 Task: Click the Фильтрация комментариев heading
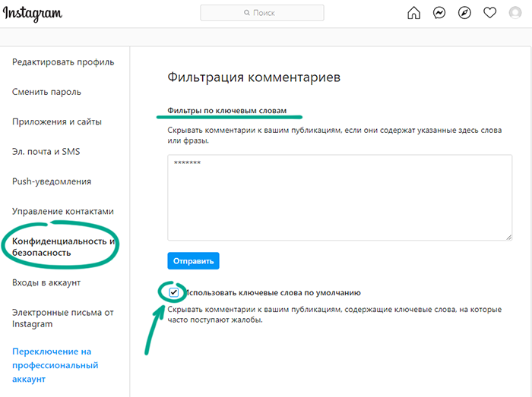tap(254, 77)
